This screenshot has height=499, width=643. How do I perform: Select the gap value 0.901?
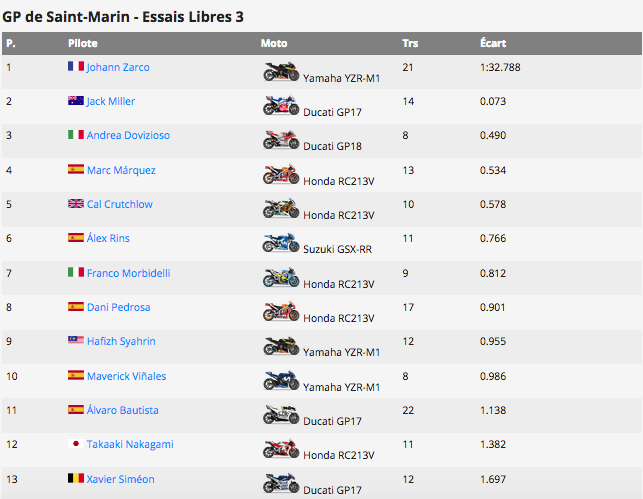click(x=493, y=307)
